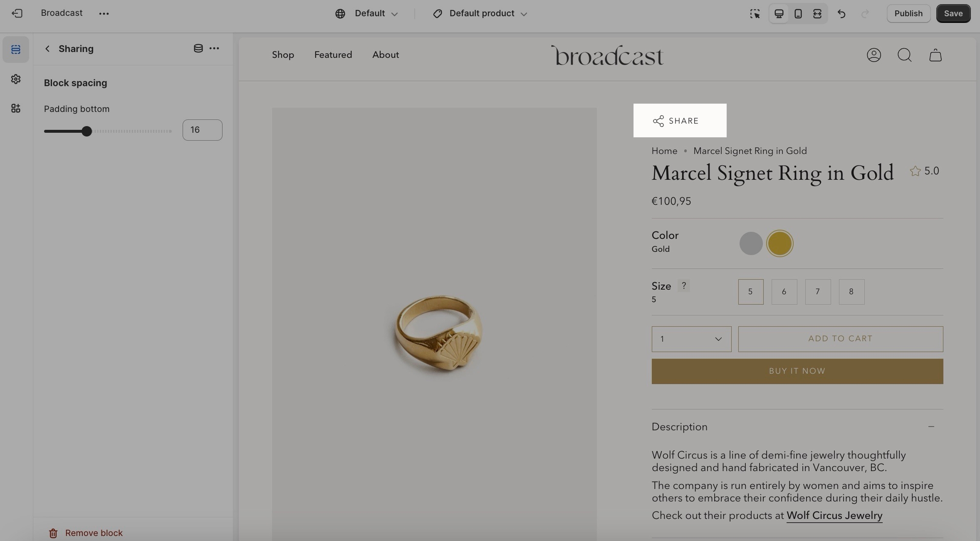
Task: Open the App embeds icon
Action: coord(16,109)
